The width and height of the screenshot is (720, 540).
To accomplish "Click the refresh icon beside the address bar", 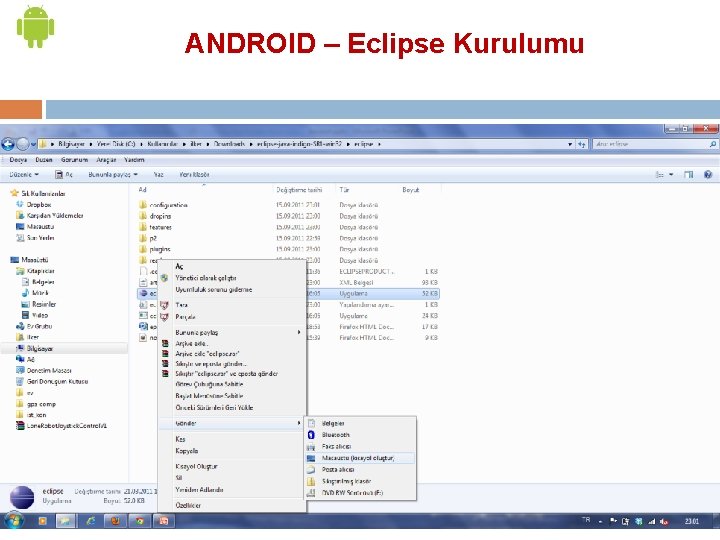I will pyautogui.click(x=582, y=144).
